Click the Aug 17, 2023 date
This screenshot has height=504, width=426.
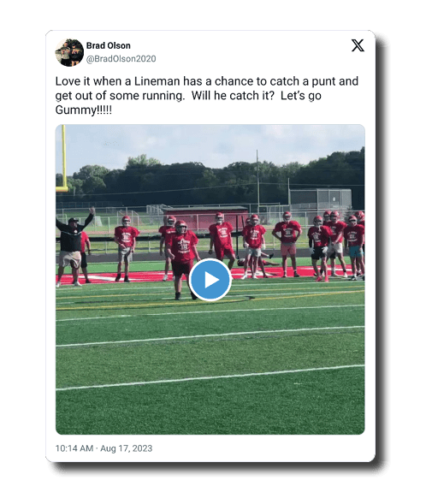click(127, 448)
